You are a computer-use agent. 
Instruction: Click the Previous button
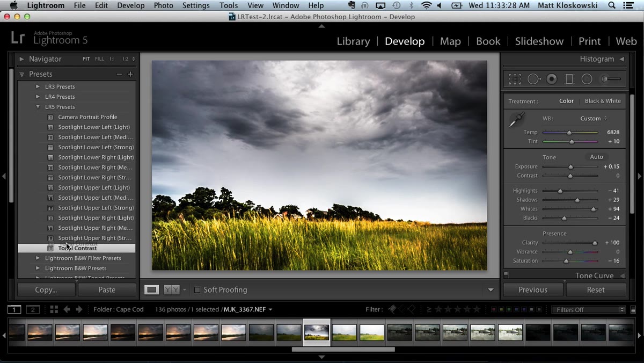click(x=533, y=289)
